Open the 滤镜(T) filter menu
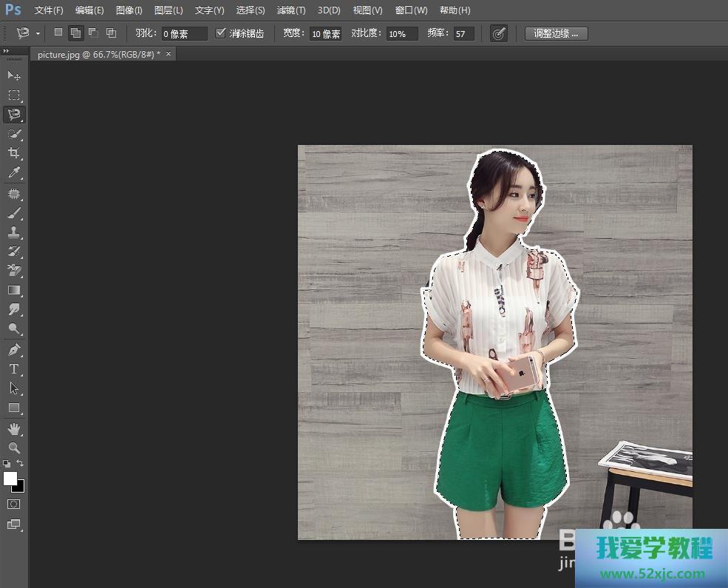Image resolution: width=728 pixels, height=588 pixels. [290, 10]
